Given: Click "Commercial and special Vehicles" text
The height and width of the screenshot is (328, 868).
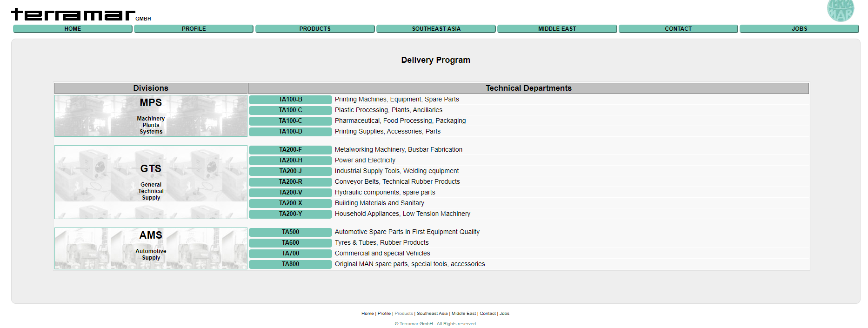Looking at the screenshot, I should pos(382,254).
